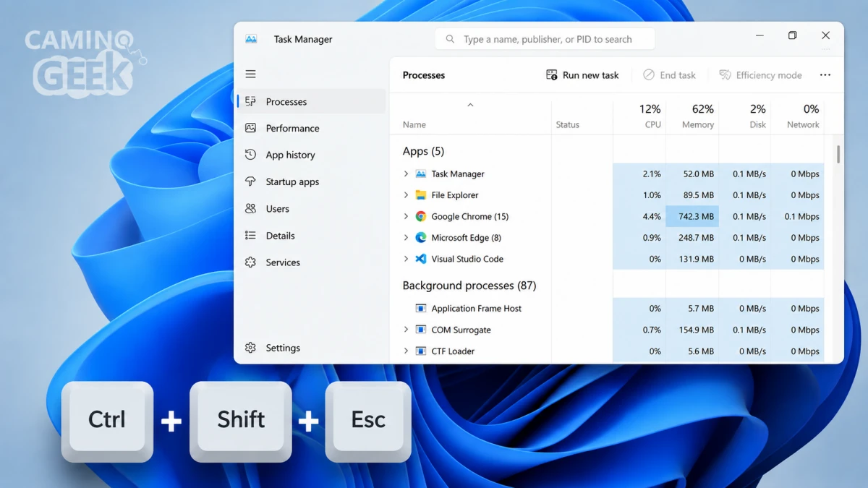
Task: Open the Processes page from its sidebar icon
Action: pyautogui.click(x=250, y=101)
